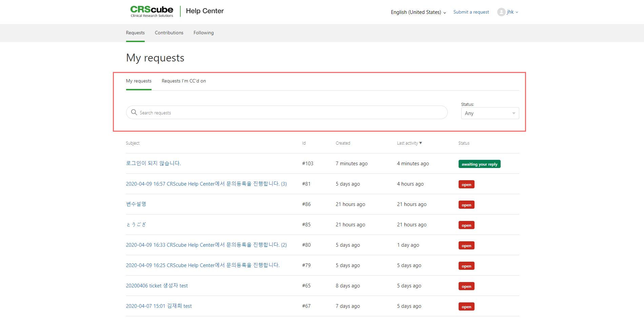The height and width of the screenshot is (318, 644).
Task: Click the awaiting your reply status badge
Action: (479, 164)
